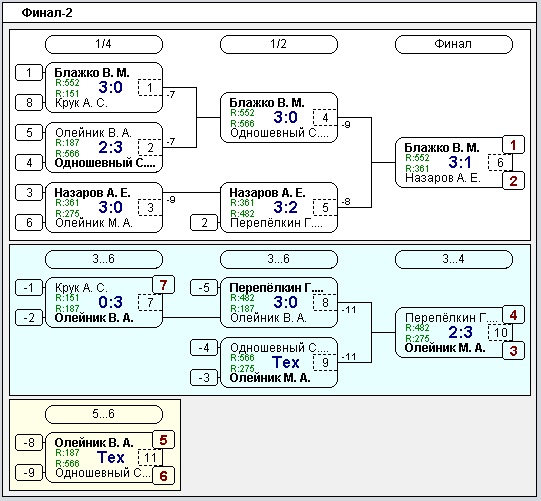
Task: Select the red place 2 badge
Action: pyautogui.click(x=513, y=181)
